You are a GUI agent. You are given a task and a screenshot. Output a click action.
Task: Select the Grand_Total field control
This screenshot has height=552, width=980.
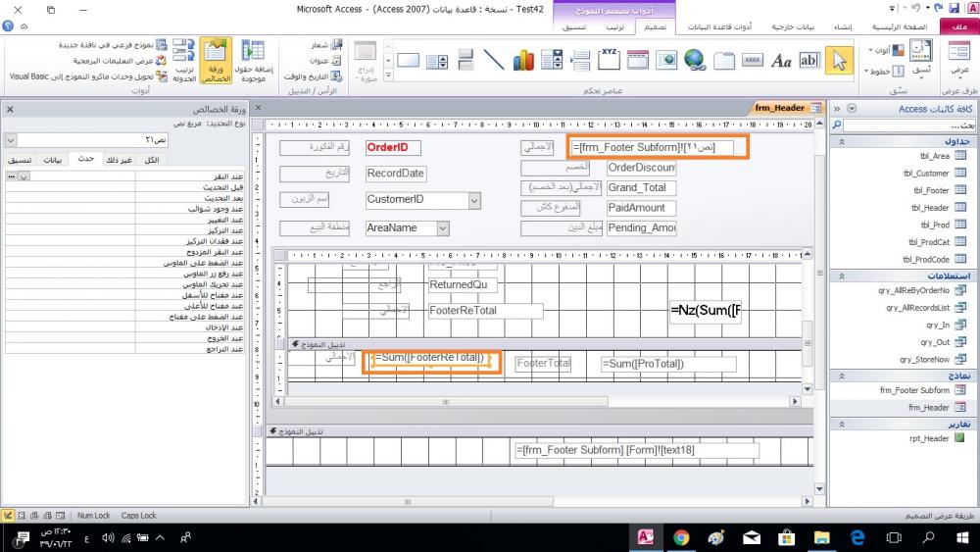(641, 187)
